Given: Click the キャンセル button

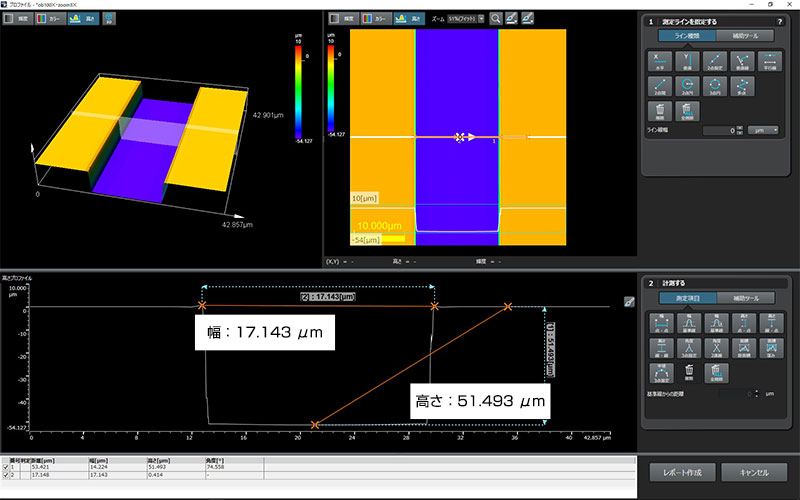Looking at the screenshot, I should pyautogui.click(x=754, y=473).
